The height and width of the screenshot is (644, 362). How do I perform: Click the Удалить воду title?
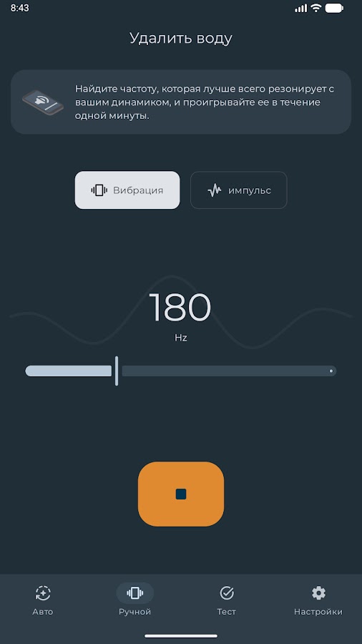[x=181, y=38]
